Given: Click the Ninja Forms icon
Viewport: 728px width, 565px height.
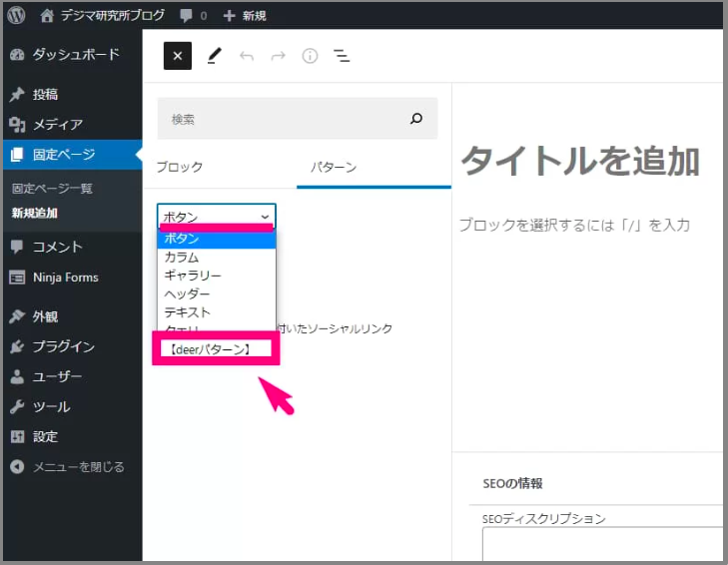Looking at the screenshot, I should pos(17,278).
